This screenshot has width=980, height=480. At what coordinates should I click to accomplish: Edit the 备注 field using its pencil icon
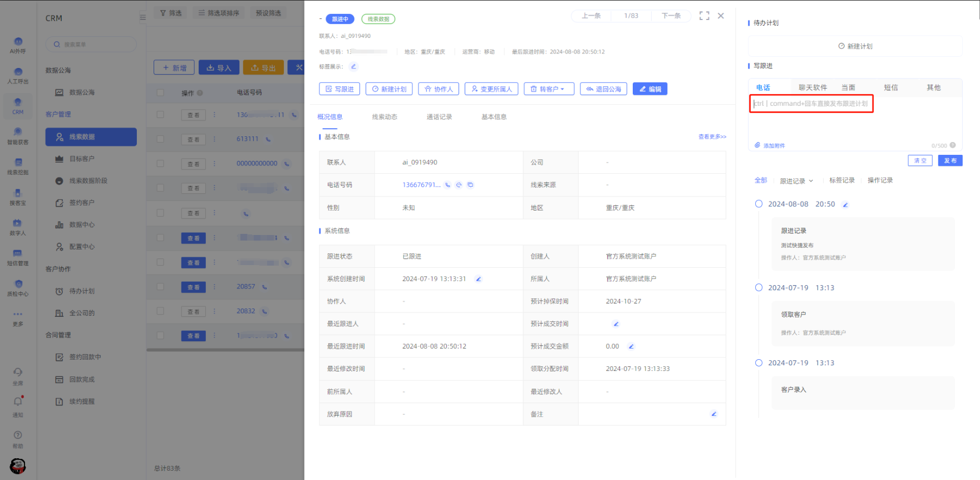click(713, 414)
